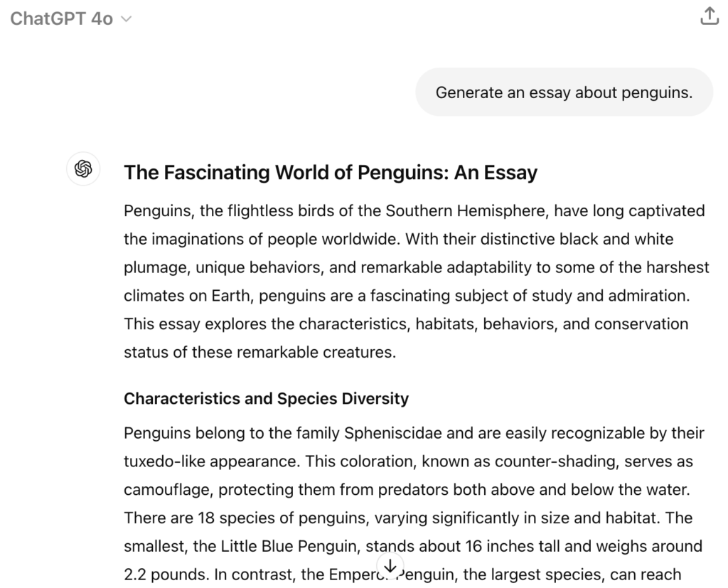Click the 'Characteristics and Species Diversity' subheading
The width and height of the screenshot is (728, 588).
click(266, 398)
